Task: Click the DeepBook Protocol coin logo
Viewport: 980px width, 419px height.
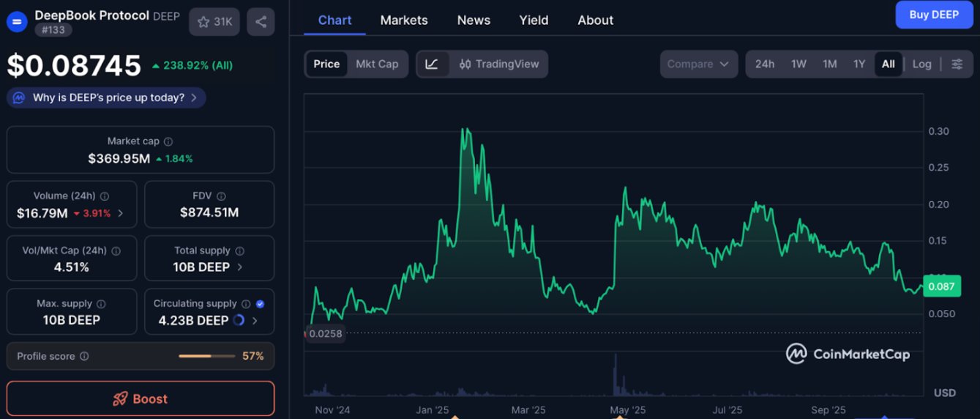Action: pos(17,21)
